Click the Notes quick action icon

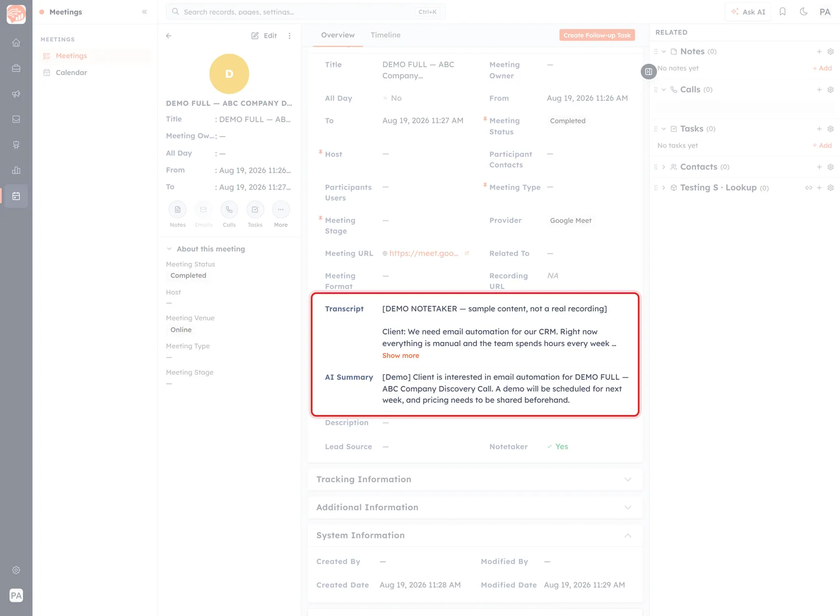point(177,210)
